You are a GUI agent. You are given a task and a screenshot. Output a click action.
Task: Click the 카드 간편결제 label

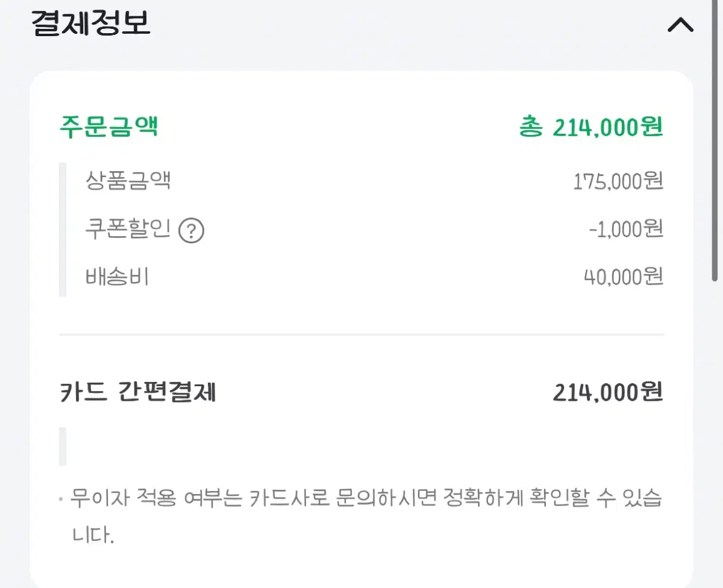click(x=139, y=392)
